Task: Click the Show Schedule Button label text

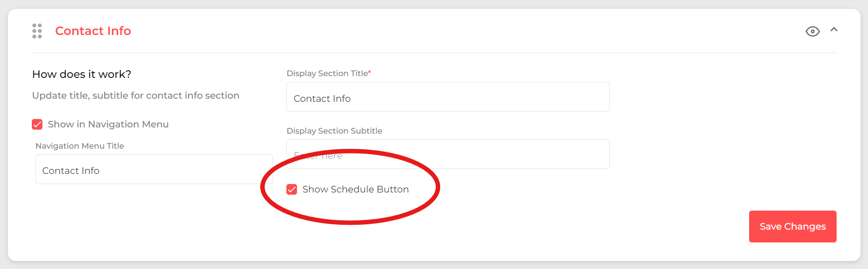Action: (x=355, y=189)
